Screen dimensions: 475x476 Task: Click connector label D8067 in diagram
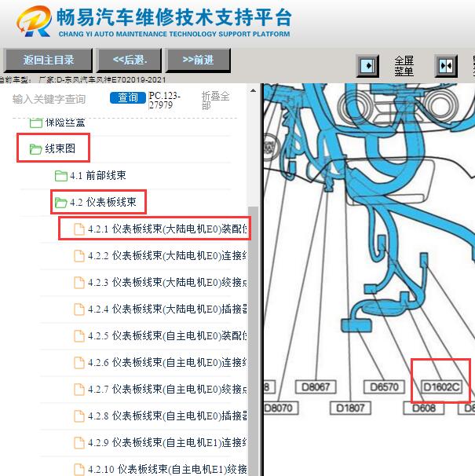click(316, 387)
